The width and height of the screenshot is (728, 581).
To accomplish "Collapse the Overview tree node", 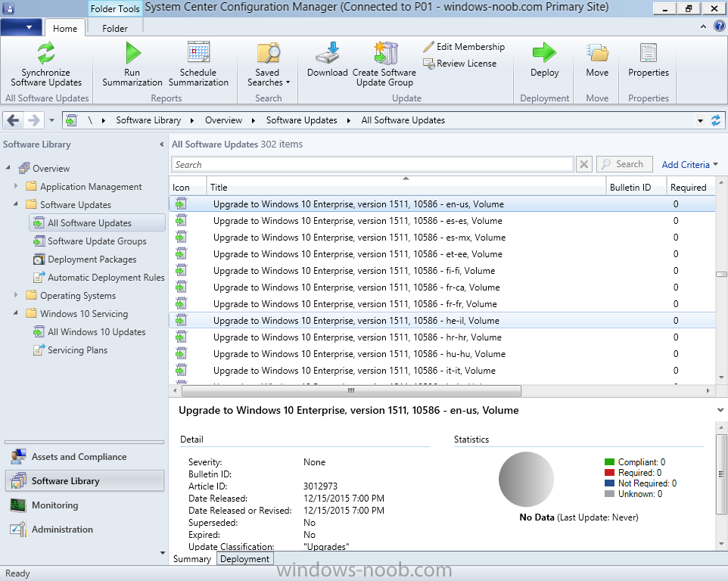I will pyautogui.click(x=8, y=167).
